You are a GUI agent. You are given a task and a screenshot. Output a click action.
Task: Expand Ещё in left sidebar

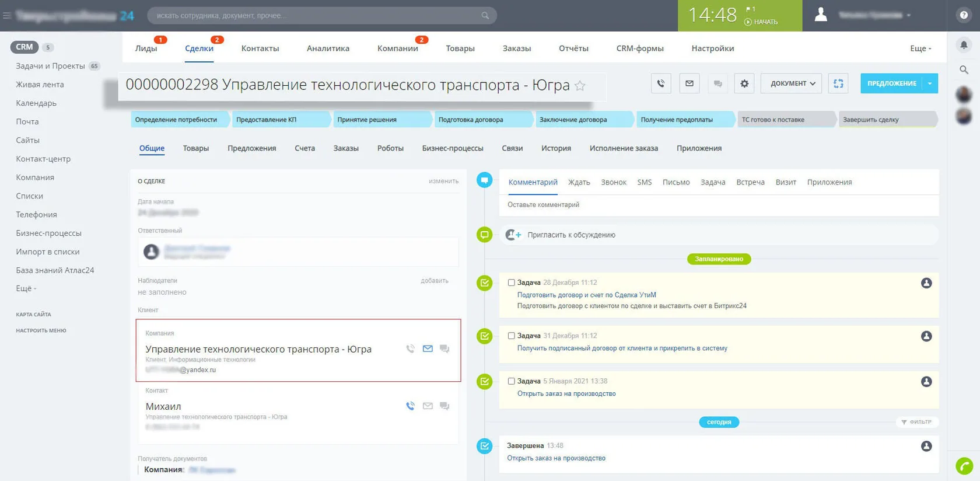click(26, 288)
